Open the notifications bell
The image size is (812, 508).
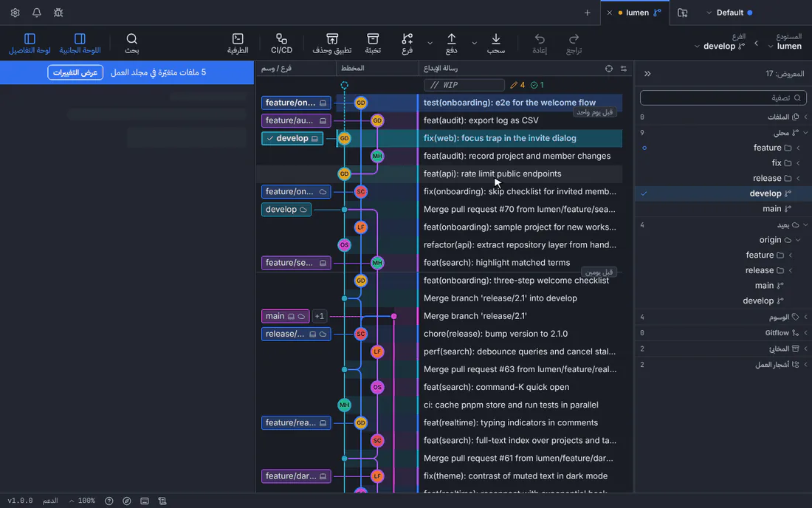[37, 13]
